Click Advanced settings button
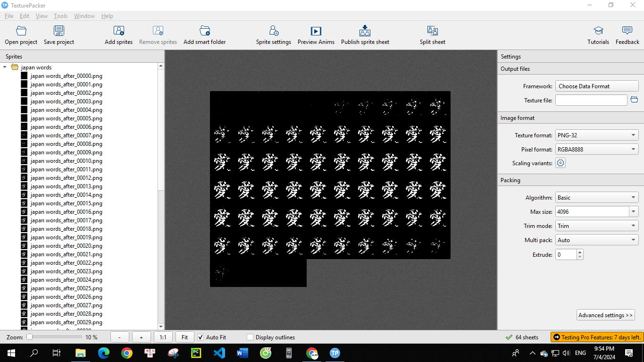This screenshot has height=362, width=644. click(x=605, y=314)
